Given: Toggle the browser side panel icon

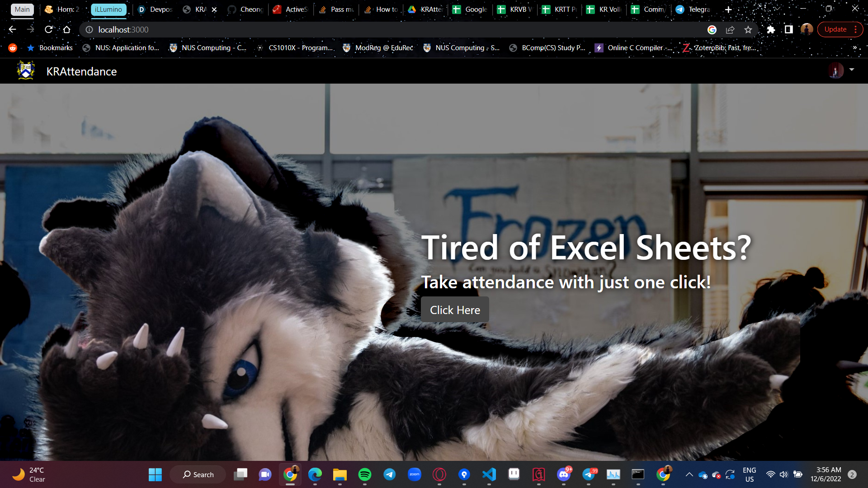Looking at the screenshot, I should 788,29.
